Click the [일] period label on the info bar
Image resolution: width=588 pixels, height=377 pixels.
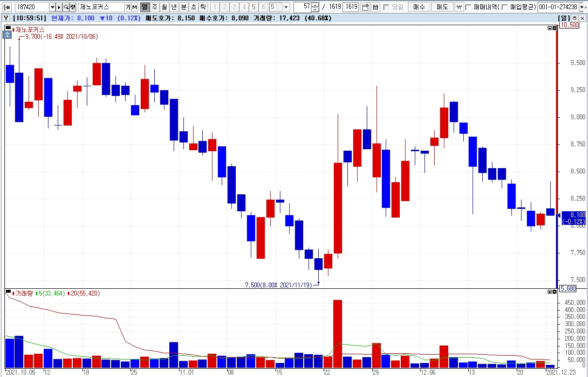[564, 18]
